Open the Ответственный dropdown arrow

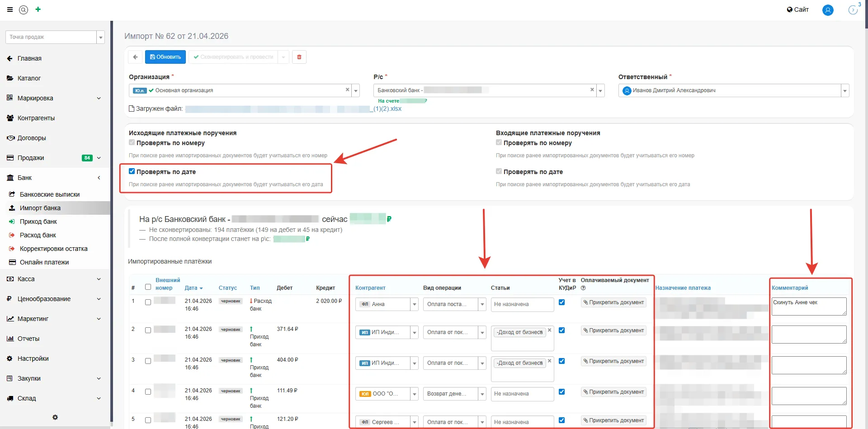coord(844,91)
